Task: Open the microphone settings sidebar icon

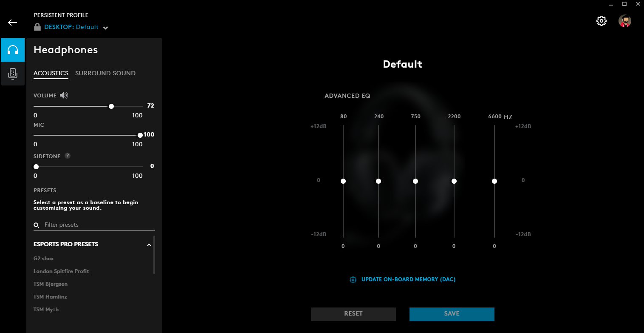Action: pos(13,74)
